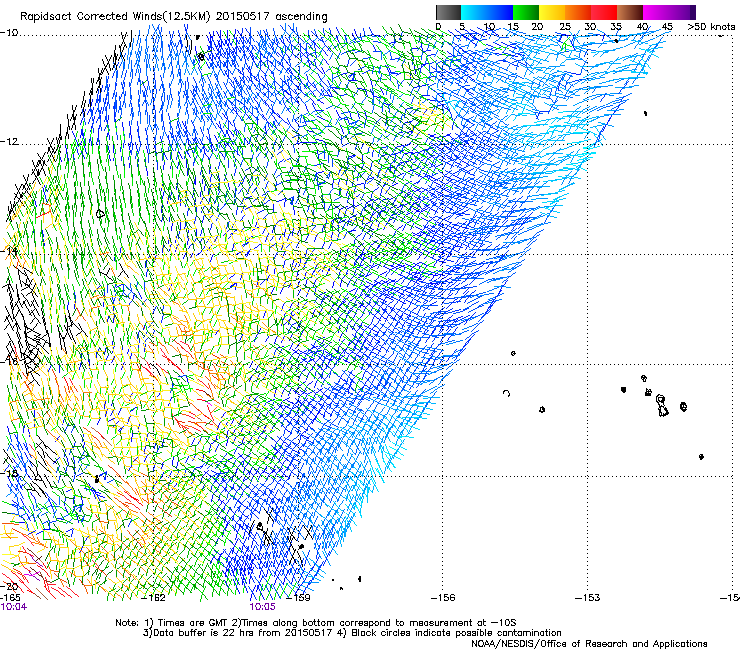Viewport: 740px width, 650px height.
Task: Click the '-14' latitude axis label
Action: (9, 251)
